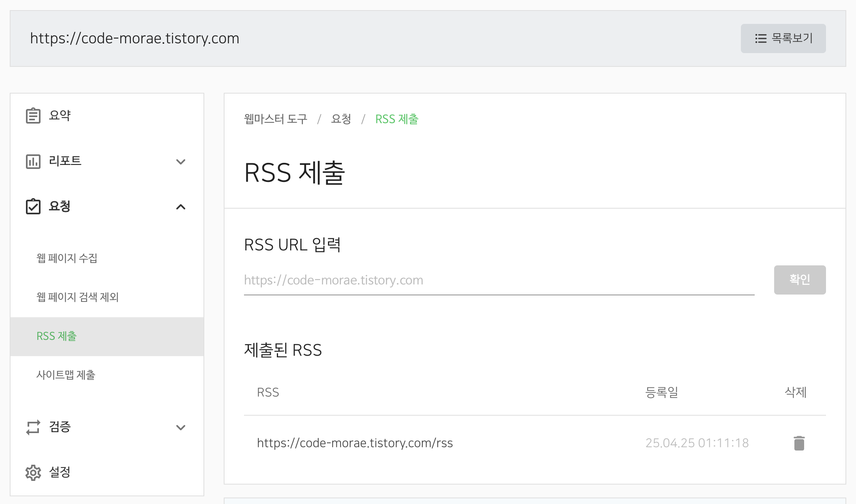The height and width of the screenshot is (504, 856).
Task: Click the 요청 checked clipboard icon
Action: (33, 206)
